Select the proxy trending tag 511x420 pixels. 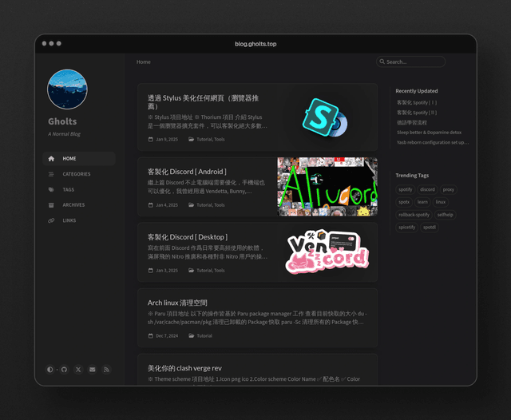[x=449, y=189]
